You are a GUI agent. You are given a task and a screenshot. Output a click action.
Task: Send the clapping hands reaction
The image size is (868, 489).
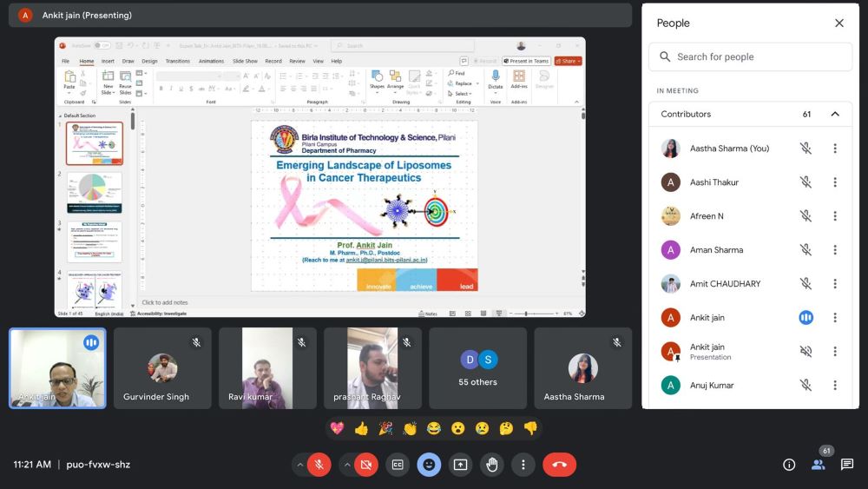pos(410,428)
